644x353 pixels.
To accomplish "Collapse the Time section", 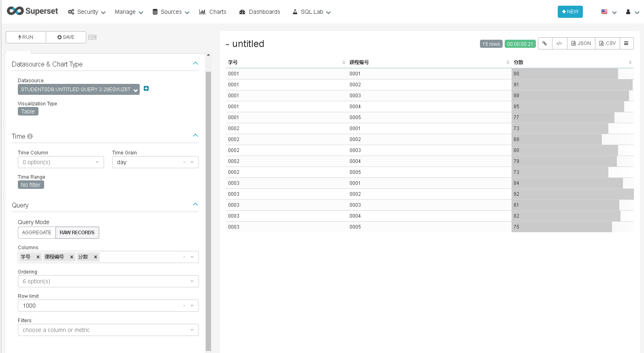I will pyautogui.click(x=196, y=135).
